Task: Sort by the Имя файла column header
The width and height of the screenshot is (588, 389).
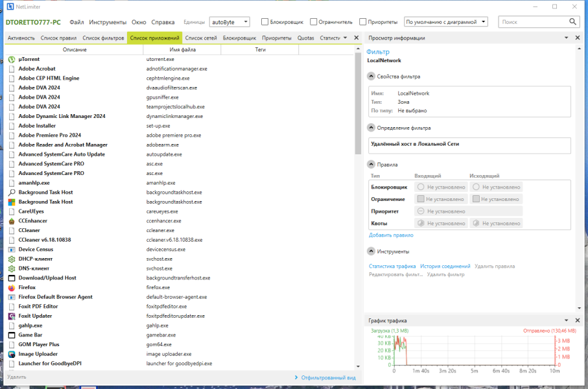Action: (x=183, y=49)
